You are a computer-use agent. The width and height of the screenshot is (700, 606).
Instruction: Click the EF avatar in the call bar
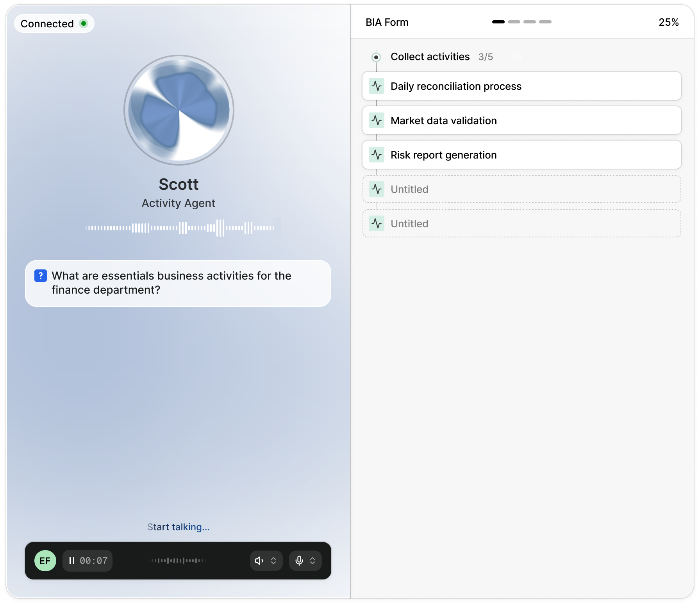45,561
